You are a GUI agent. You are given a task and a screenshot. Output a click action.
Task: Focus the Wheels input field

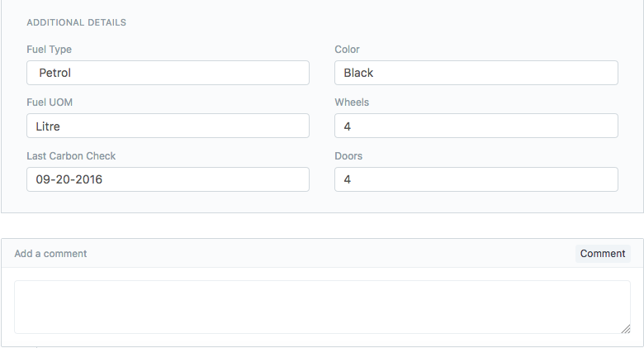pos(476,126)
